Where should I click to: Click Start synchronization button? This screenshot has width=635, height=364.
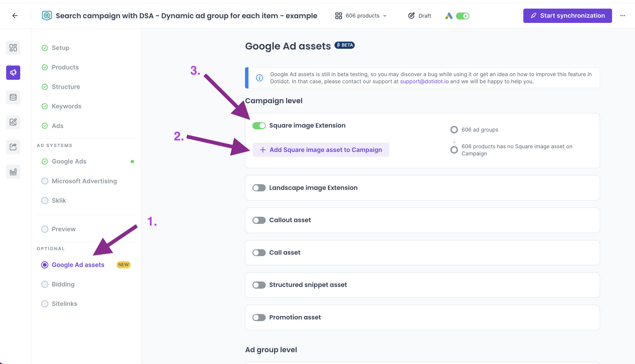567,16
